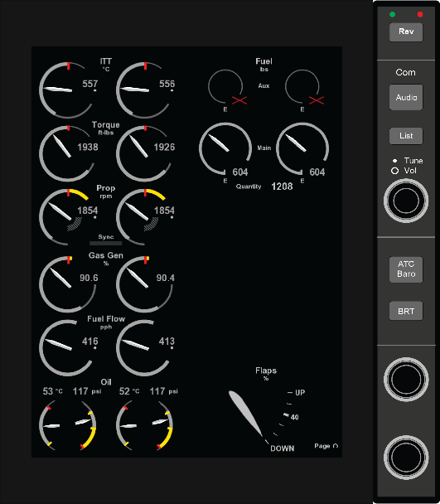Click the left Main fuel gauge dial

[x=225, y=149]
